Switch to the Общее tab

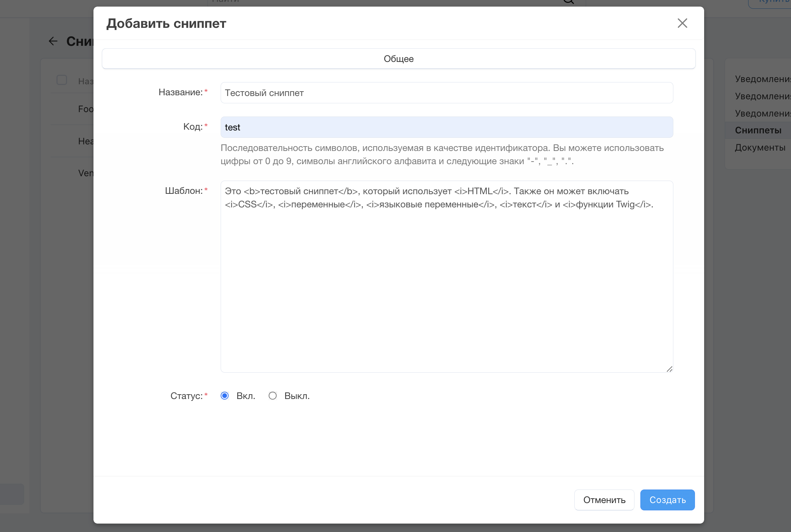pos(398,59)
